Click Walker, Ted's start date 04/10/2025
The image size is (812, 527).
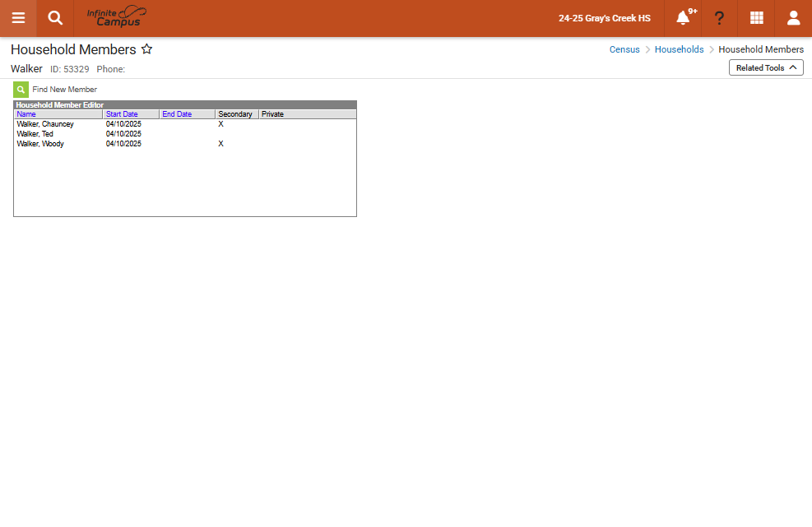pos(123,134)
